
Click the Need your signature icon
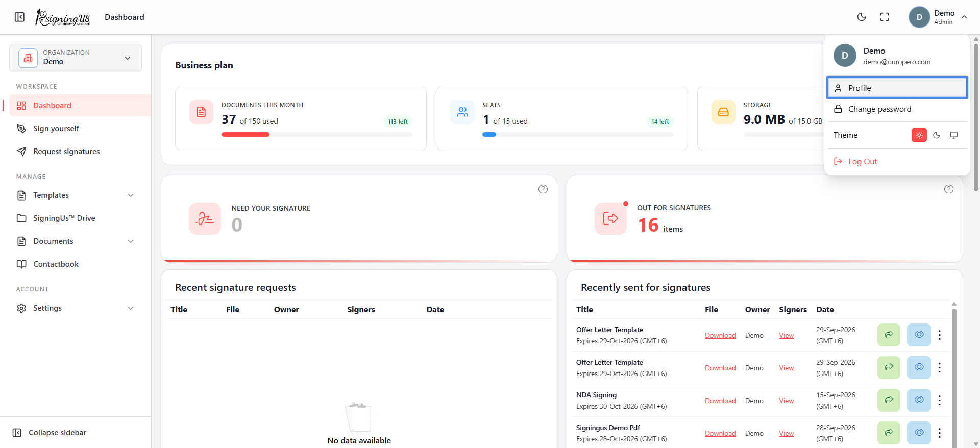click(205, 218)
